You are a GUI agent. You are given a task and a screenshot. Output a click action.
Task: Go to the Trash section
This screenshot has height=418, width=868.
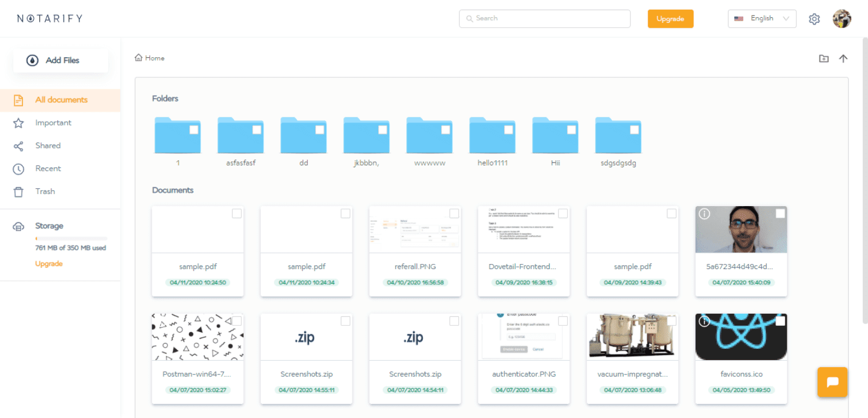pyautogui.click(x=45, y=191)
